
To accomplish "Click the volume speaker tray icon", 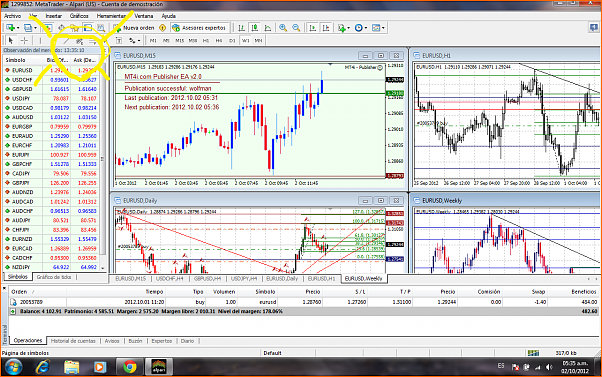I will (549, 367).
